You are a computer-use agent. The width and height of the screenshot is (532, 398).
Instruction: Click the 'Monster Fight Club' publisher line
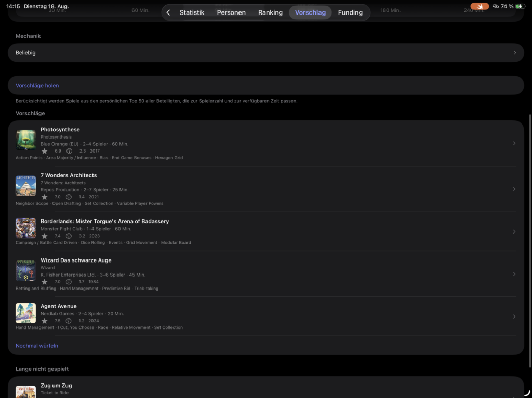pos(86,229)
